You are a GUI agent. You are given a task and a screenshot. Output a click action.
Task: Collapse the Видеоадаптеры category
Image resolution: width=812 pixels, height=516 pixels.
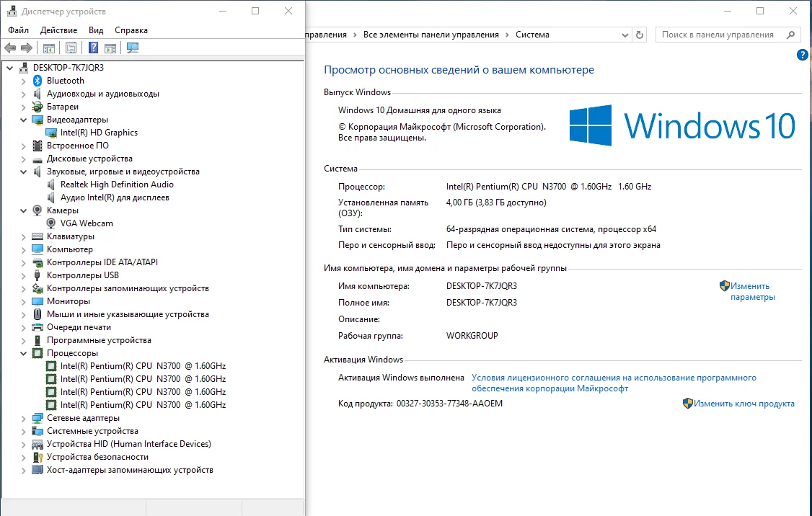point(23,120)
